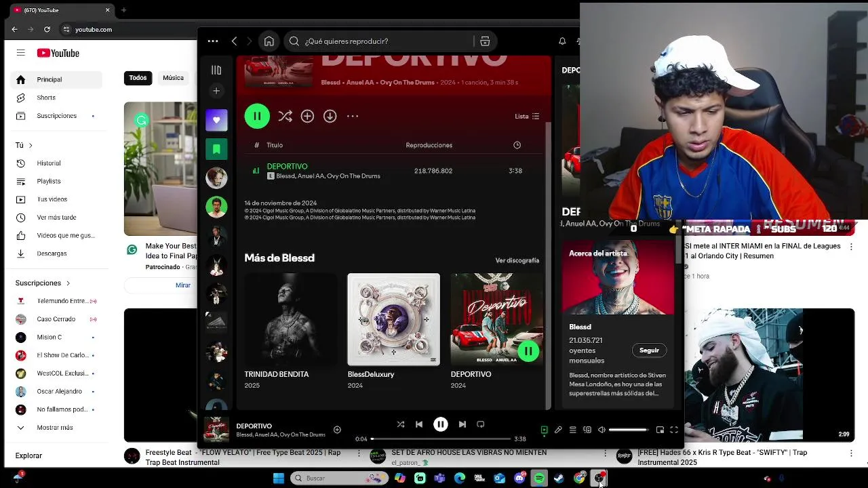Open Blessd artist name in About panel
Image resolution: width=868 pixels, height=488 pixels.
[x=580, y=327]
